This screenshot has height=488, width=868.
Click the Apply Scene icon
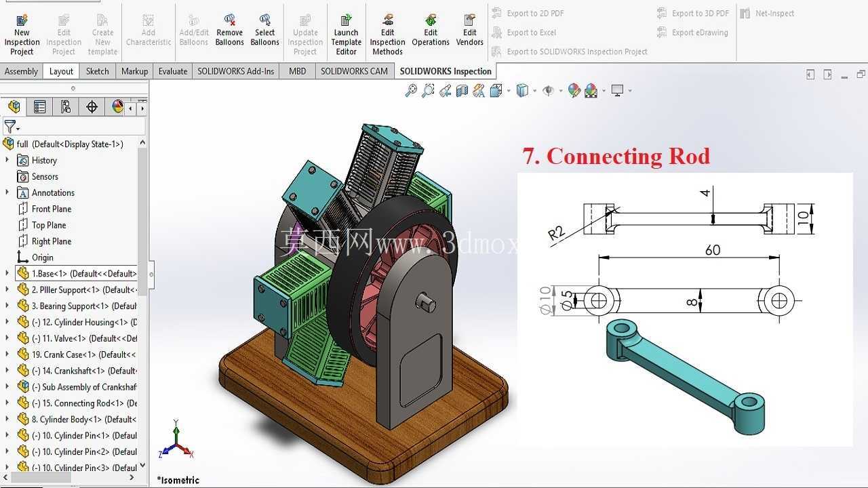tap(591, 90)
